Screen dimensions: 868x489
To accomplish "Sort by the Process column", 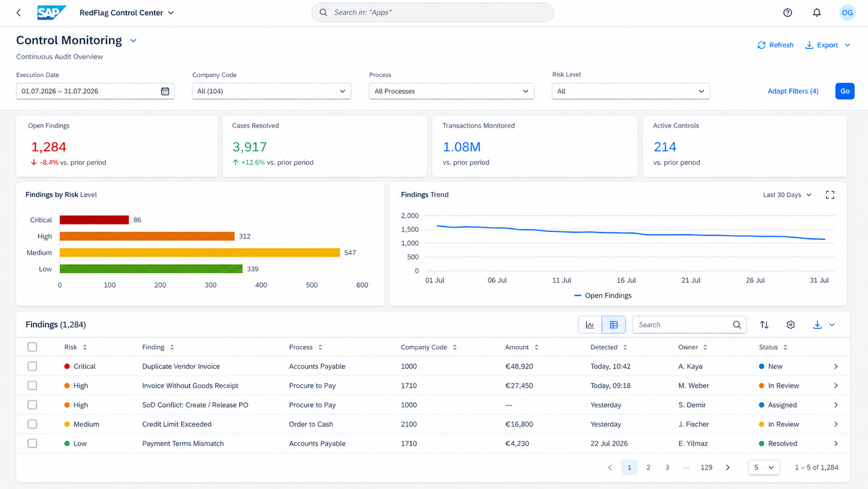I will coord(320,347).
